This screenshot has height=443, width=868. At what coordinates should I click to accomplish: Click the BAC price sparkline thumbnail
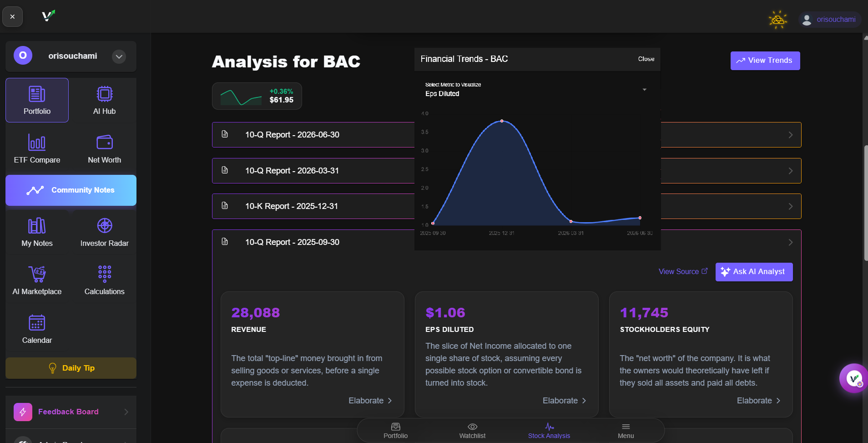tap(241, 97)
